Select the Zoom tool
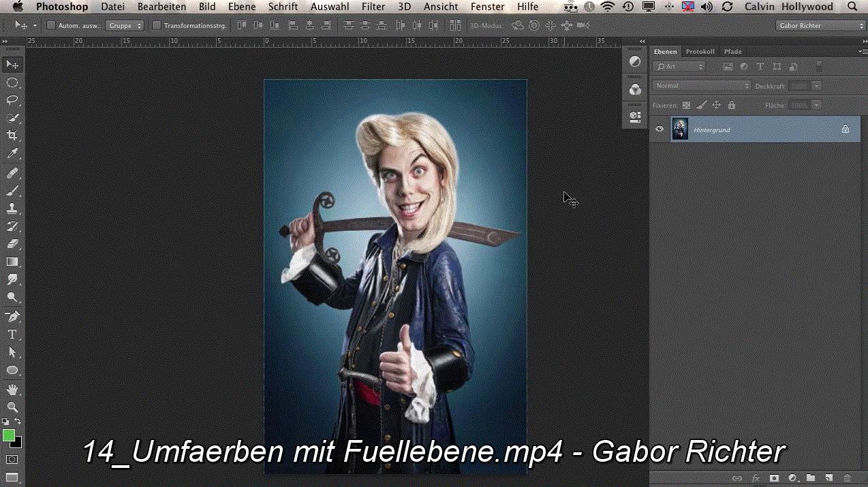868x487 pixels. click(12, 407)
